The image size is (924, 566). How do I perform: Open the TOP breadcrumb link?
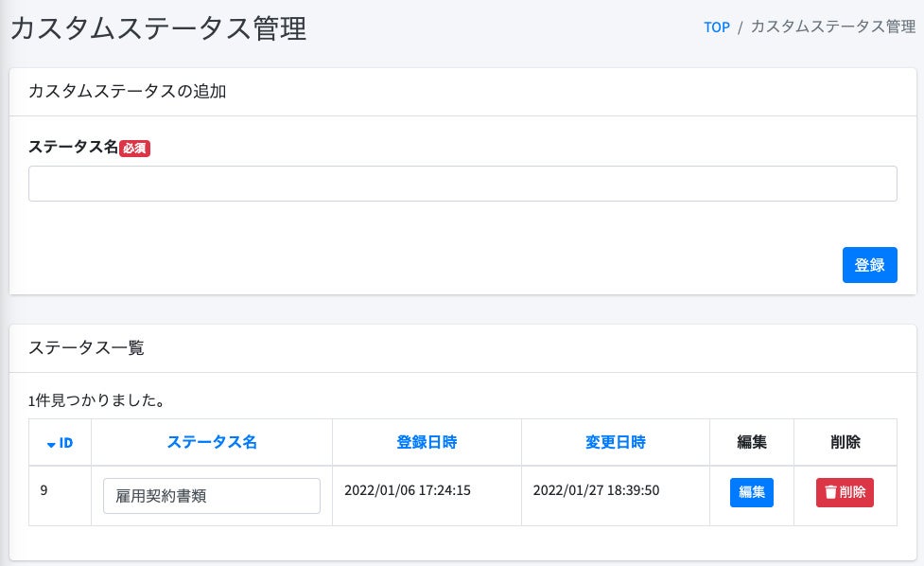717,27
